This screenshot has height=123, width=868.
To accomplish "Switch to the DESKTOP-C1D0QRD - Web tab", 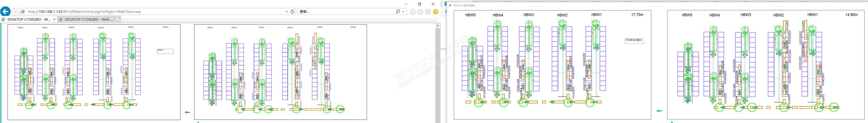I will (x=86, y=20).
